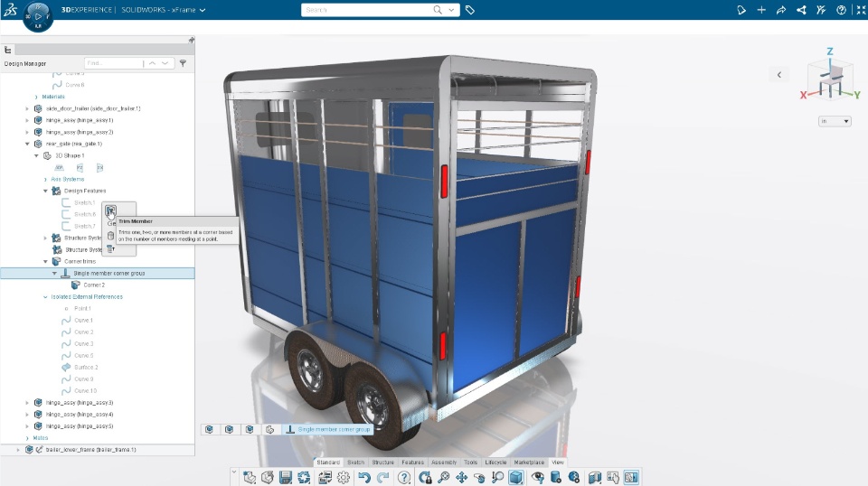Open the Standard tab
Screen dimensions: 868x486
[x=328, y=463]
